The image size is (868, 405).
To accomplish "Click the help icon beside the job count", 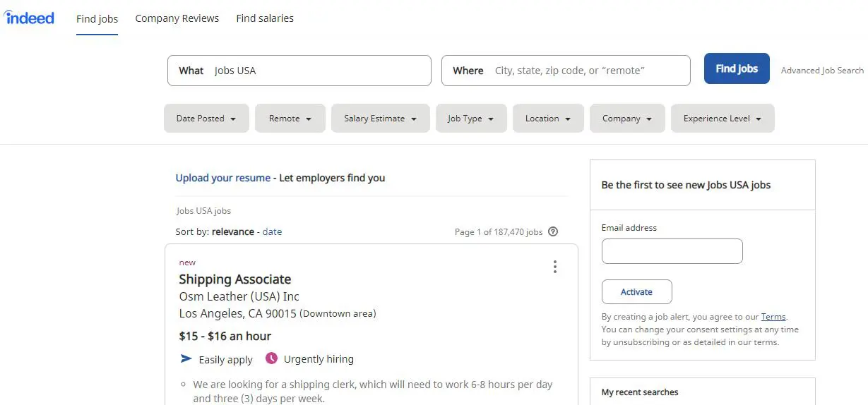I will pos(553,231).
